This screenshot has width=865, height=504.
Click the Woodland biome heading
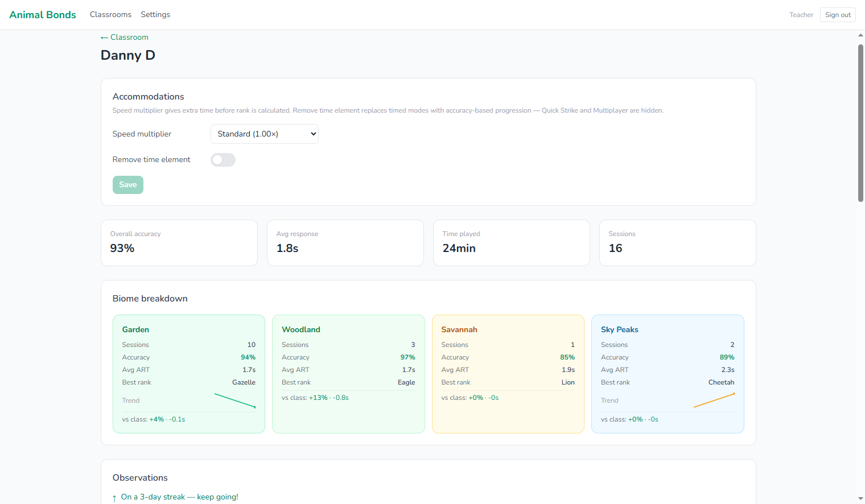(x=301, y=329)
